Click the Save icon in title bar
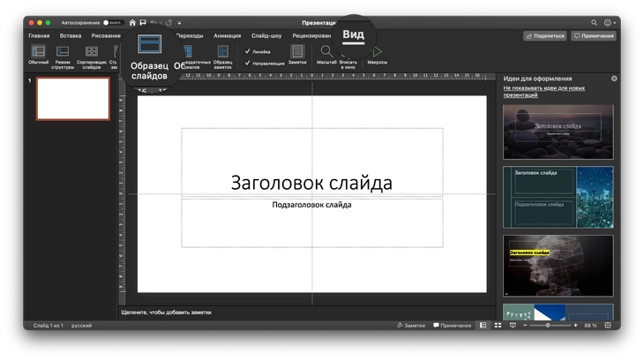Image resolution: width=644 pixels, height=361 pixels. tap(143, 23)
